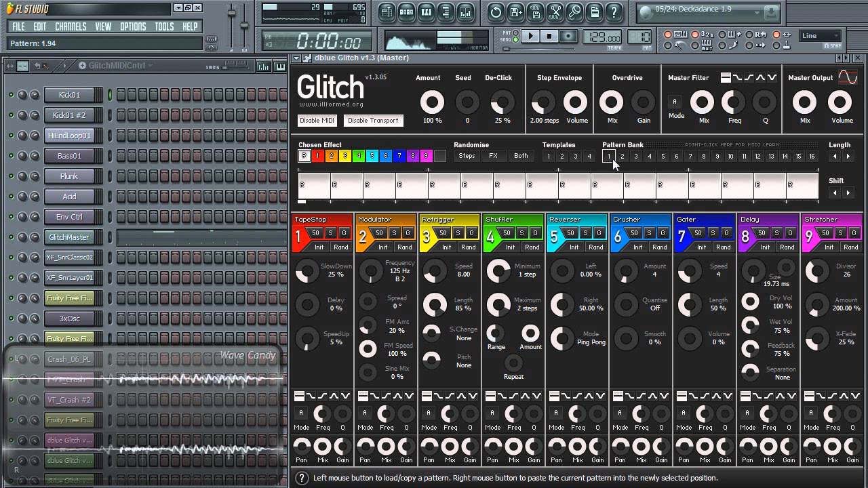This screenshot has height=488, width=868.
Task: Click the render as audio file icon
Action: pos(535,12)
